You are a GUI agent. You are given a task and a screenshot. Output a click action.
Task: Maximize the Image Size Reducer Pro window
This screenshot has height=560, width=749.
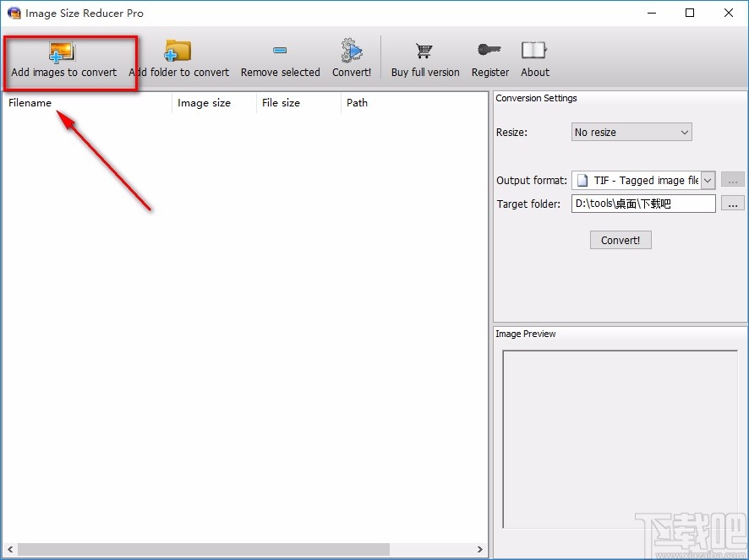690,13
